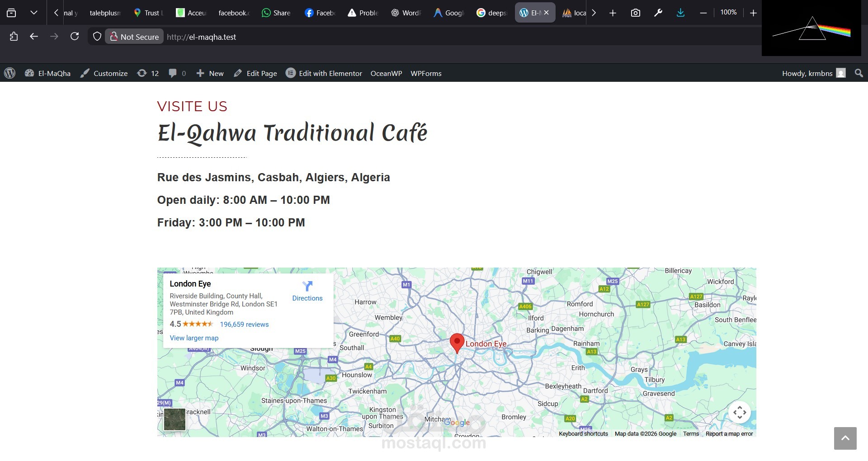Click the El-Qahwa Traditional Café heading

click(x=292, y=133)
